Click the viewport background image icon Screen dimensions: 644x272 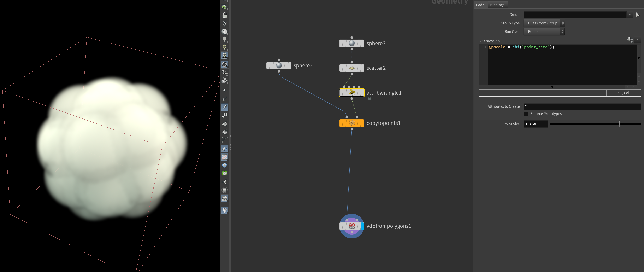(225, 198)
